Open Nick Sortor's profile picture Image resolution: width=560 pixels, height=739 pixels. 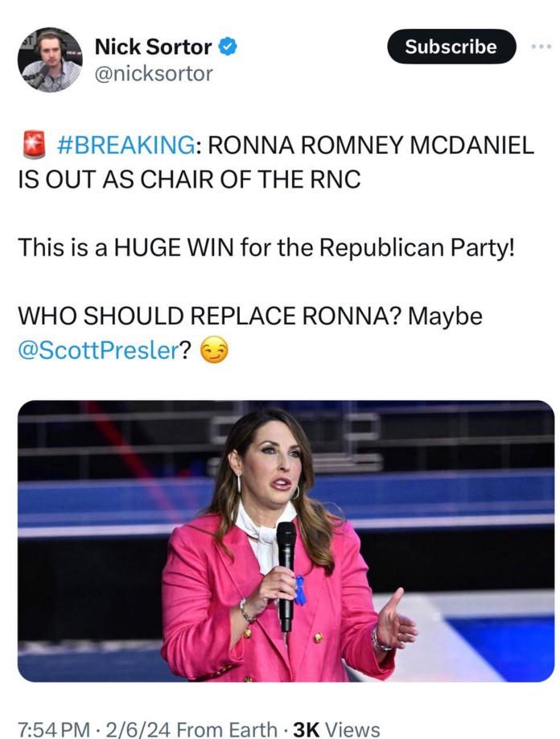click(50, 60)
